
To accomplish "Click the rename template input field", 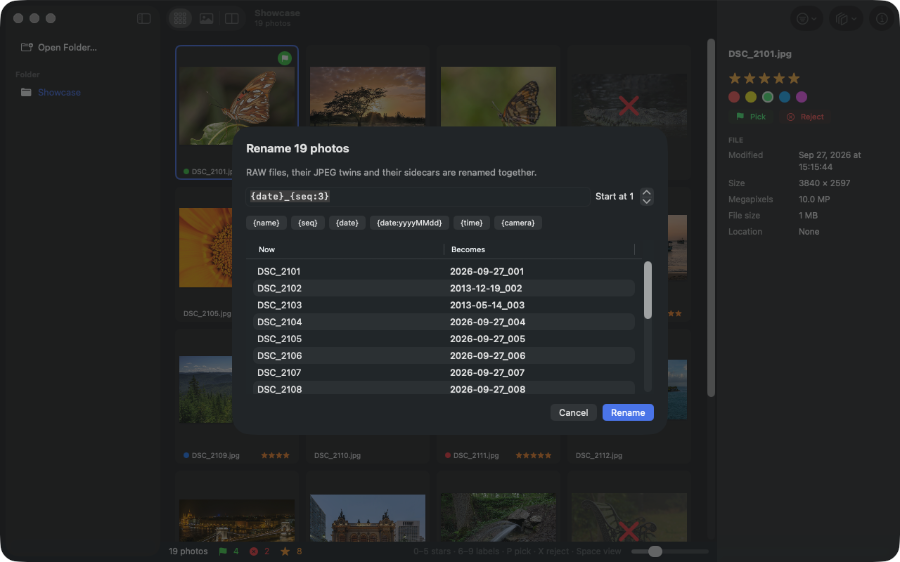I will [x=418, y=196].
